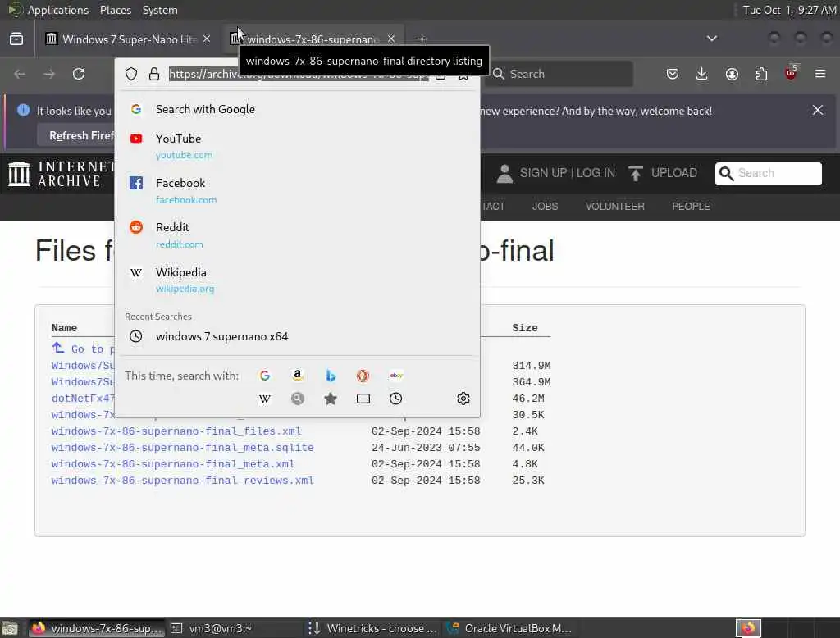Search bookmarks with star icon

tap(331, 399)
